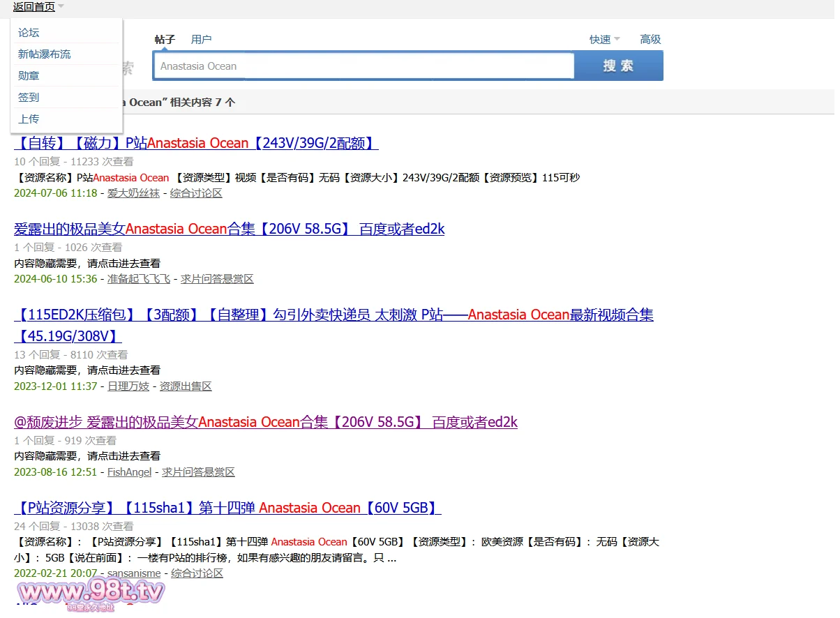840x618 pixels.
Task: View author profile 日理万妓
Action: pos(128,386)
